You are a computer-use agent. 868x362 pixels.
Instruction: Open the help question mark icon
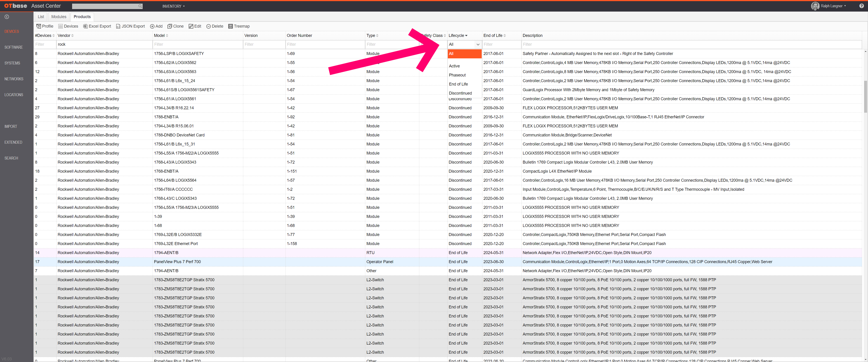(x=861, y=6)
